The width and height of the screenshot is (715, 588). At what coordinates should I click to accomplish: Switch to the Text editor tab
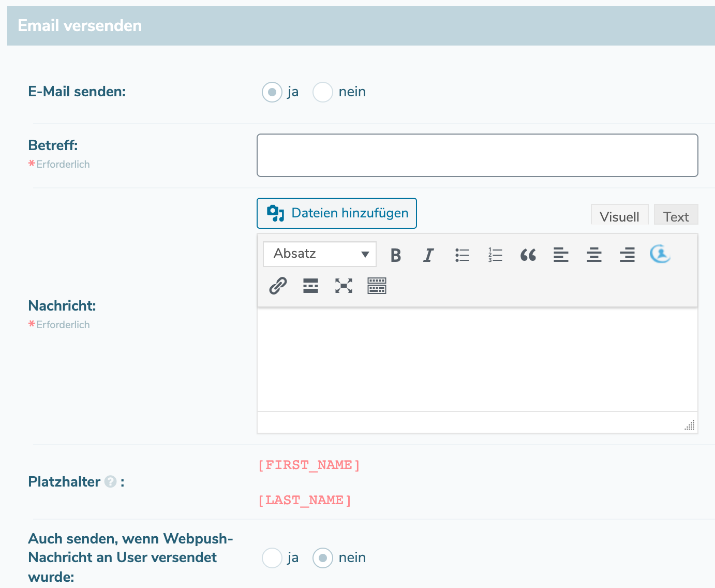pyautogui.click(x=676, y=216)
